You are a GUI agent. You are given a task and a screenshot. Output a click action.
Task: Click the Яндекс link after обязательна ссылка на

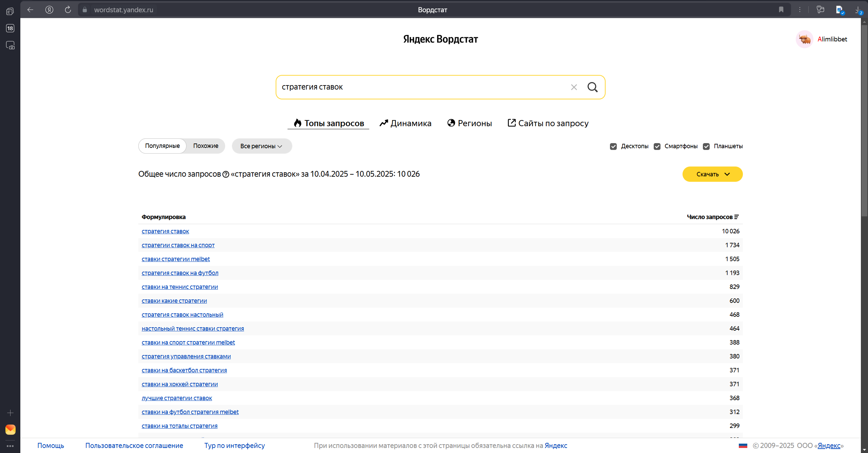(x=556, y=446)
